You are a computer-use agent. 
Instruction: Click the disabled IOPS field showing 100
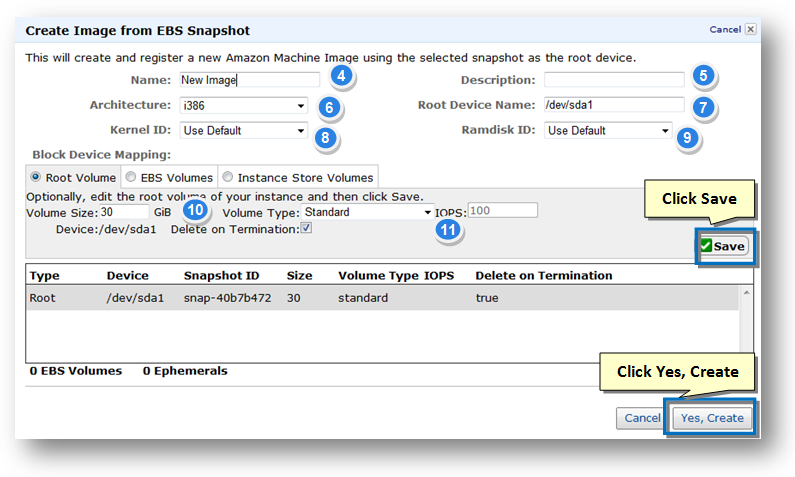[x=502, y=210]
